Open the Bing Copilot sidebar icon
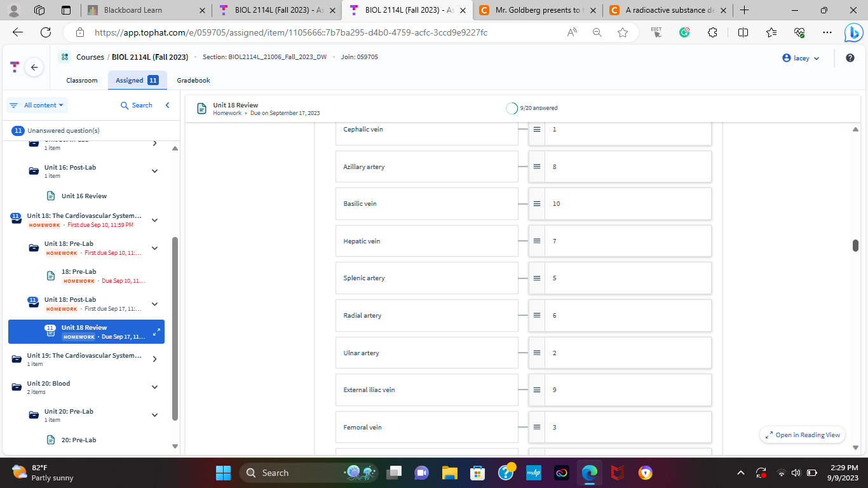 click(853, 32)
